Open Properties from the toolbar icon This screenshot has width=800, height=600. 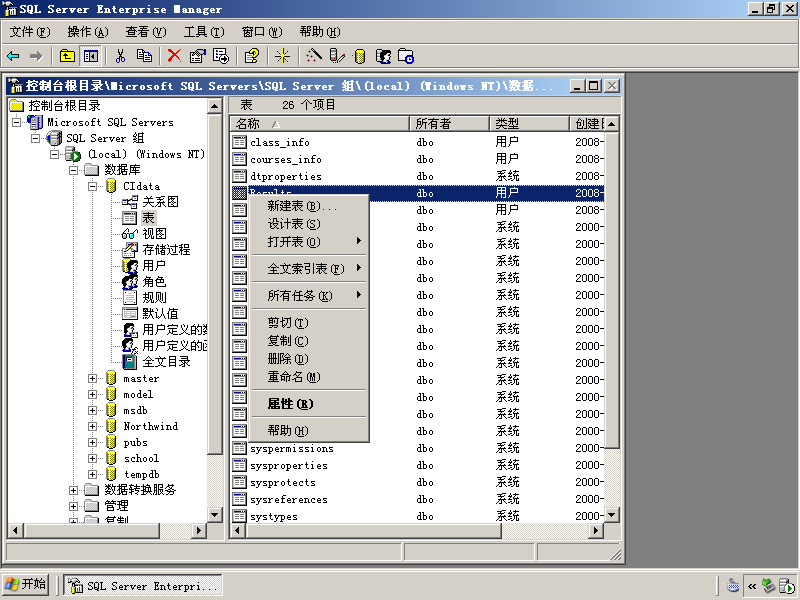[197, 56]
